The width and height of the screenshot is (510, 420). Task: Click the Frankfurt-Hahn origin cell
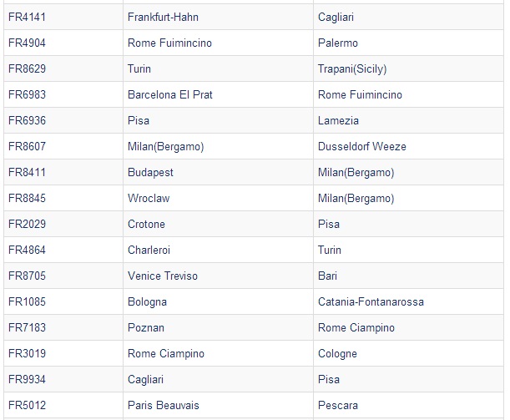pos(218,17)
